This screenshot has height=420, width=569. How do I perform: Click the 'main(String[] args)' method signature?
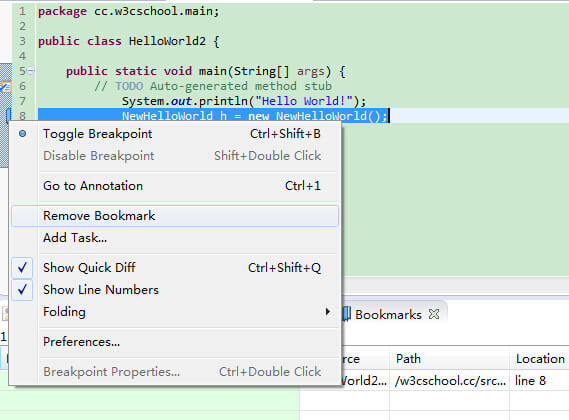click(x=265, y=71)
